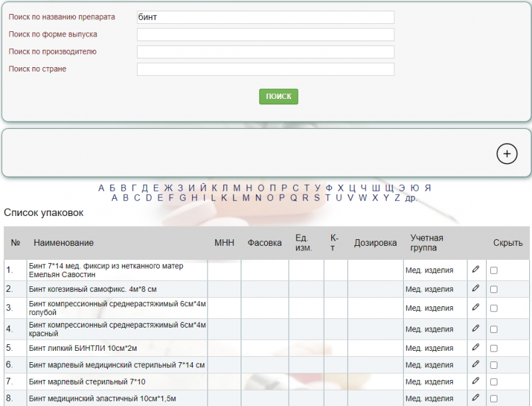
Task: Click the search by manufacturer field
Action: click(x=265, y=52)
